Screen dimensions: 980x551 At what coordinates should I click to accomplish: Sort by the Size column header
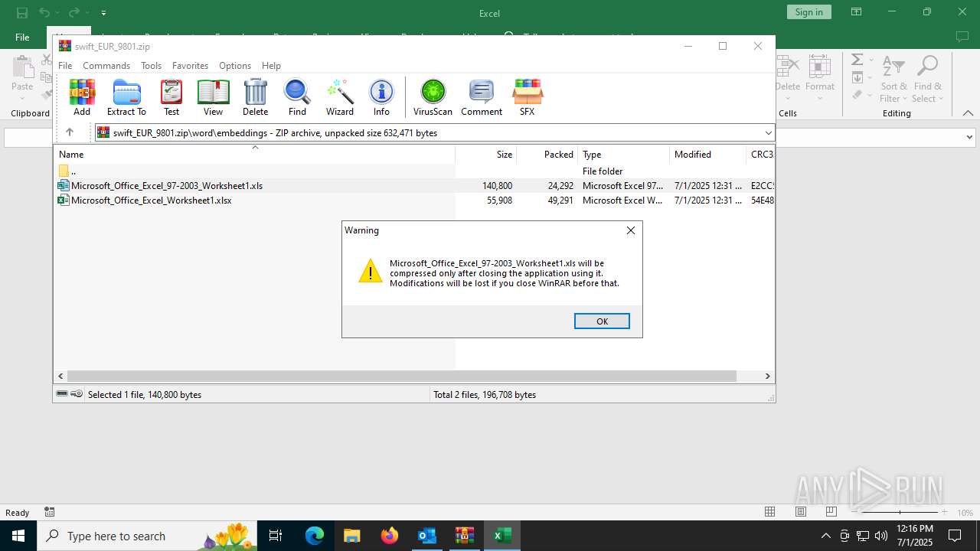coord(486,155)
